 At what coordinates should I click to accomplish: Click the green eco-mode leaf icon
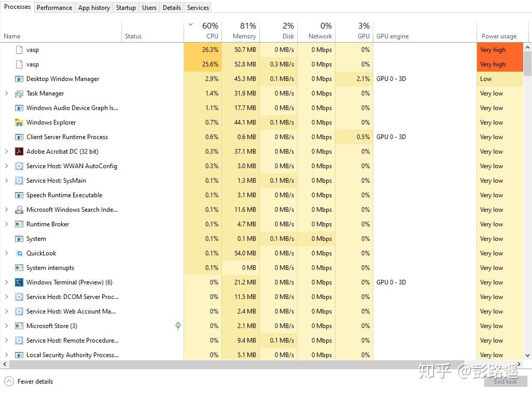pyautogui.click(x=178, y=325)
